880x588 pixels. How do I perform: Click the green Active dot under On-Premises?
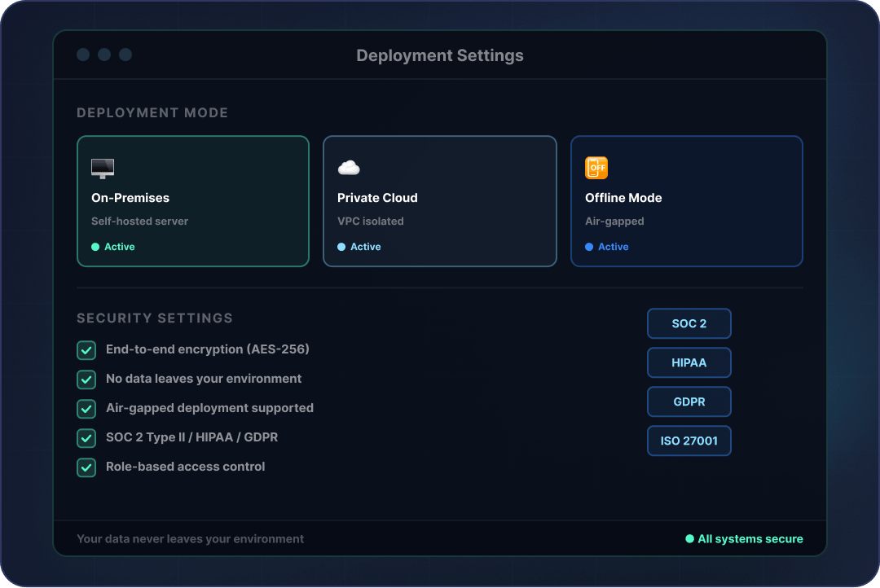pyautogui.click(x=95, y=247)
